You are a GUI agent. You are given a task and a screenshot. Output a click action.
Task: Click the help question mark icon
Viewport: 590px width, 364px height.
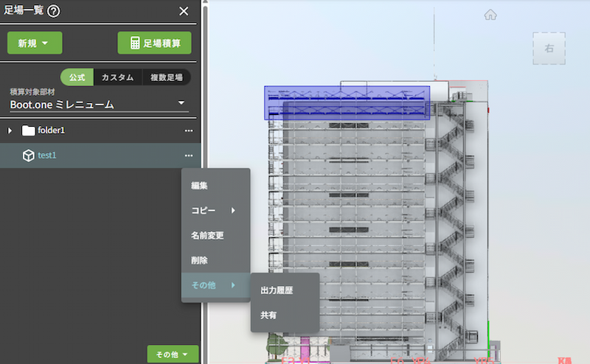pos(53,10)
